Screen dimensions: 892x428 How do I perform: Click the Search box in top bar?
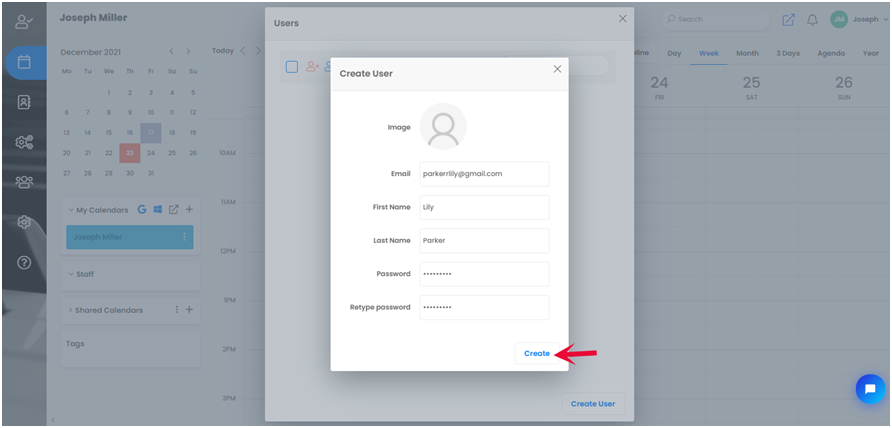[x=715, y=19]
